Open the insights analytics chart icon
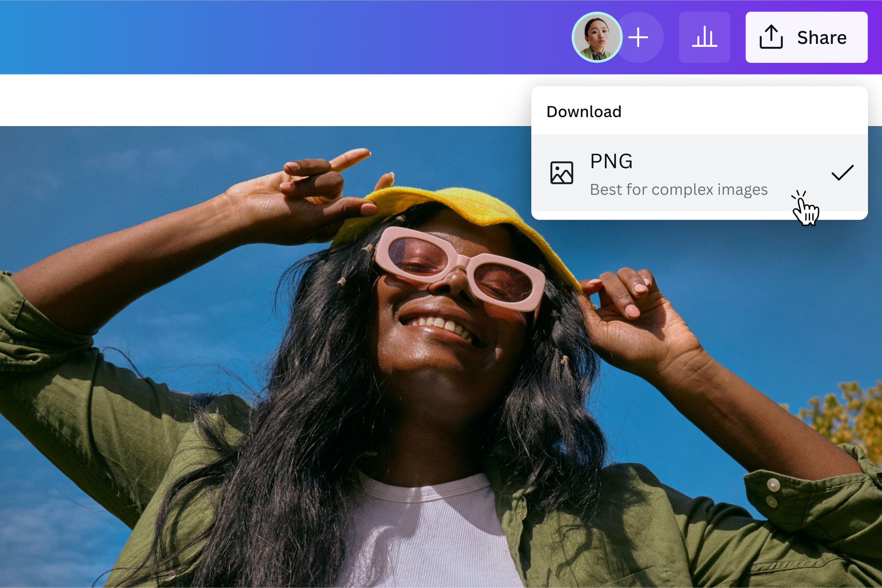This screenshot has width=882, height=588. (705, 36)
